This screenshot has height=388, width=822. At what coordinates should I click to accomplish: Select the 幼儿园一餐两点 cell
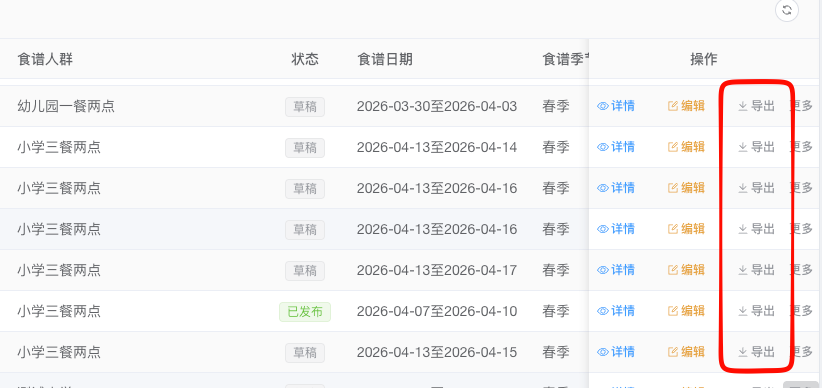coord(66,106)
